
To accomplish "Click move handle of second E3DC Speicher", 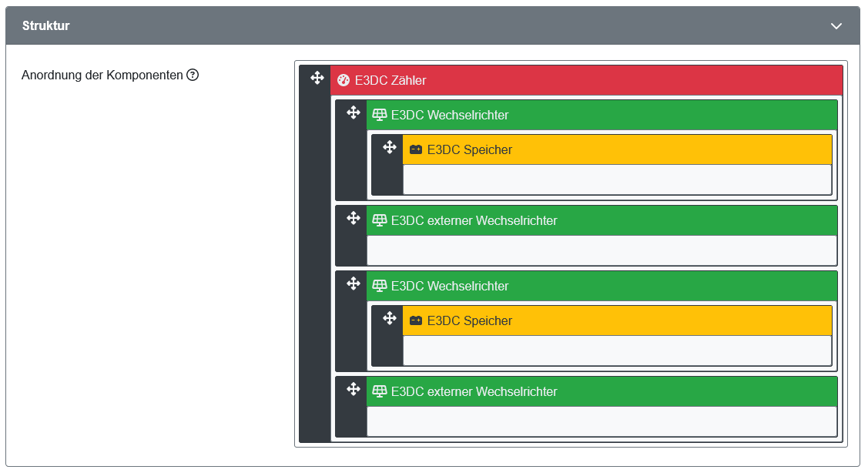I will coord(390,318).
